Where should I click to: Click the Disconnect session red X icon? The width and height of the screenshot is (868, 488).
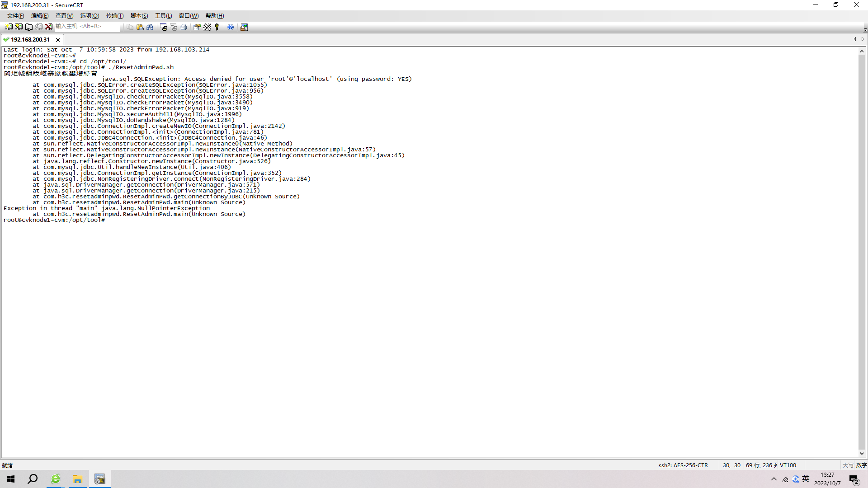(x=49, y=27)
